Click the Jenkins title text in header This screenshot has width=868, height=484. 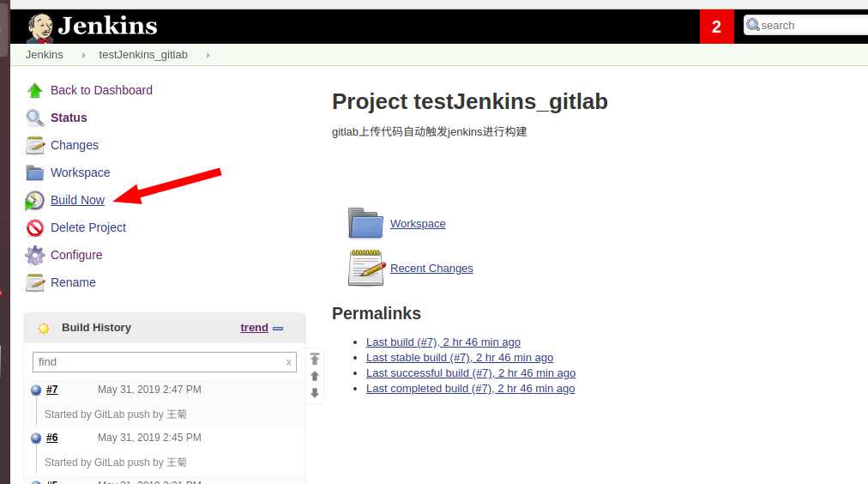[x=108, y=26]
